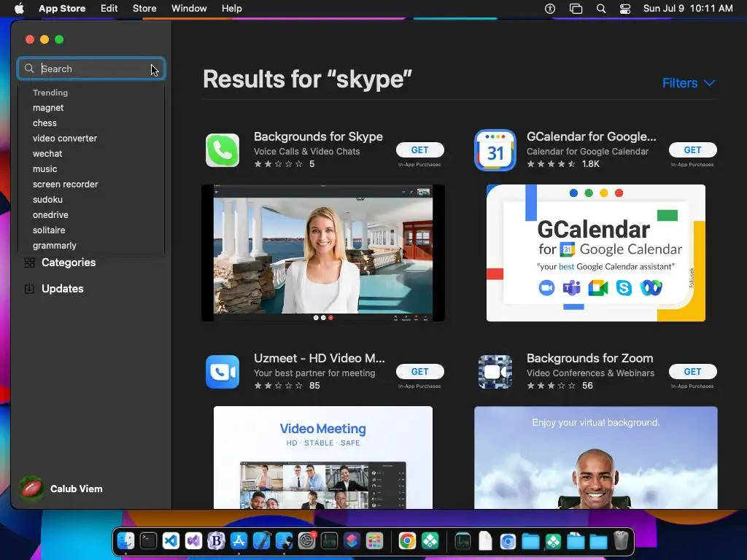Image resolution: width=747 pixels, height=560 pixels.
Task: Open purple Visual Studio icon in the Dock
Action: [x=193, y=541]
